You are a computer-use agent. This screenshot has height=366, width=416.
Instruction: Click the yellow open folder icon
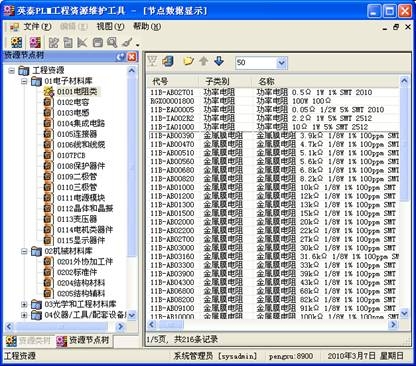(x=188, y=61)
